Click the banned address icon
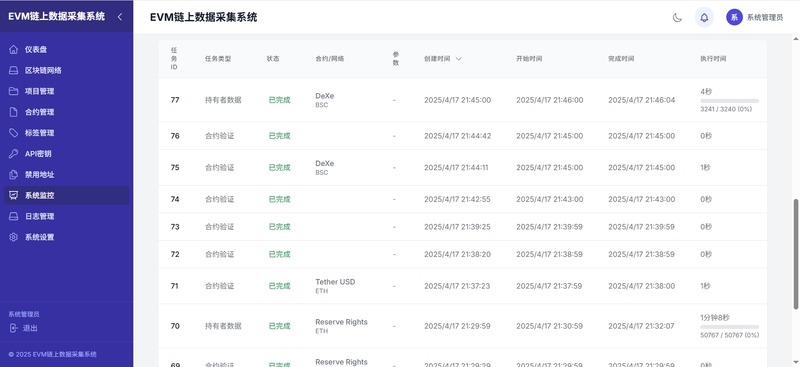Image resolution: width=800 pixels, height=367 pixels. pos(14,175)
